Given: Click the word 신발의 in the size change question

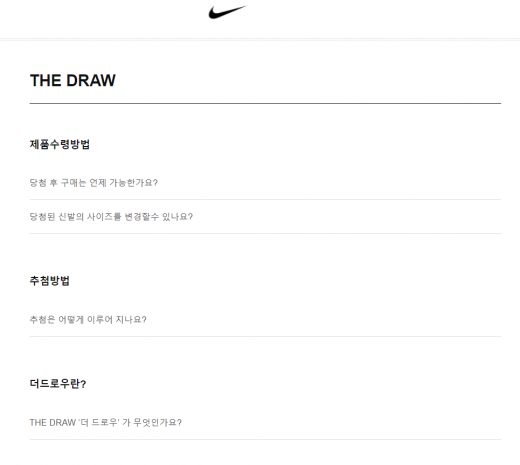Looking at the screenshot, I should 71,217.
